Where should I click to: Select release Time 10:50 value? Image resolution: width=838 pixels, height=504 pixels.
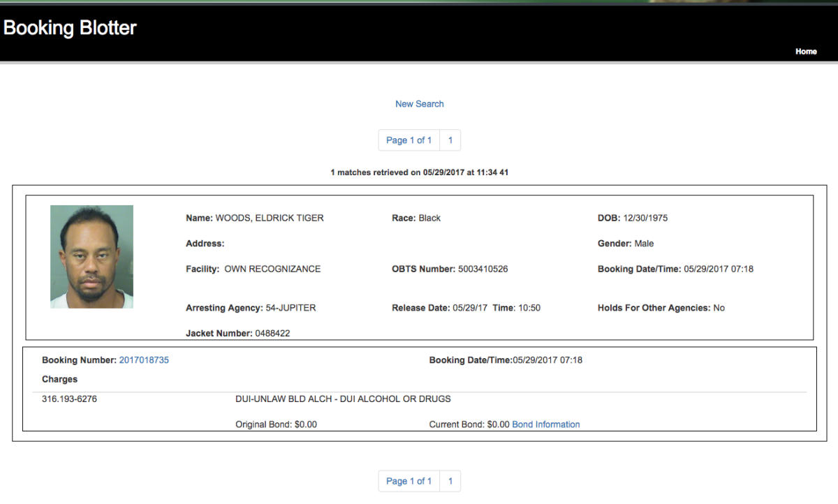click(x=529, y=308)
